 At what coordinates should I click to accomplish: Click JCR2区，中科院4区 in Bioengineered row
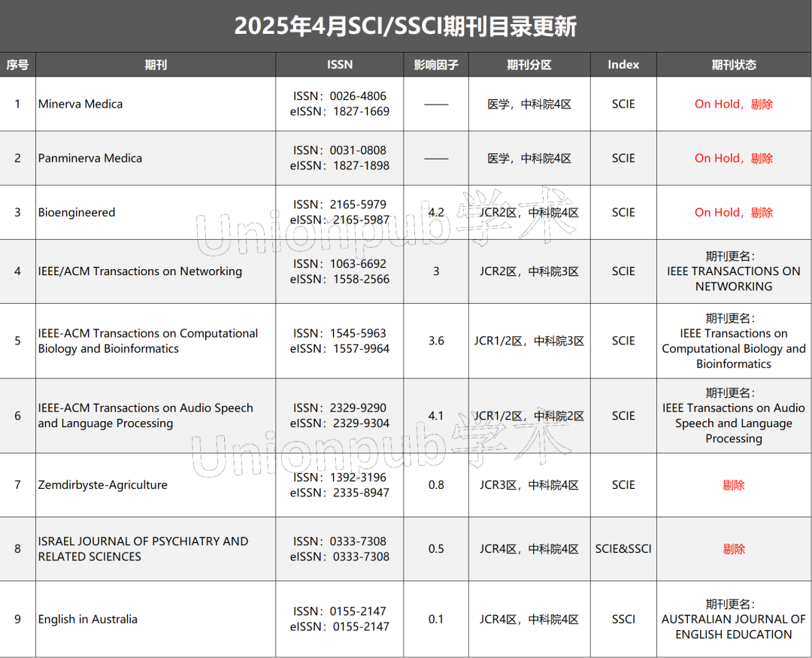[x=529, y=212]
